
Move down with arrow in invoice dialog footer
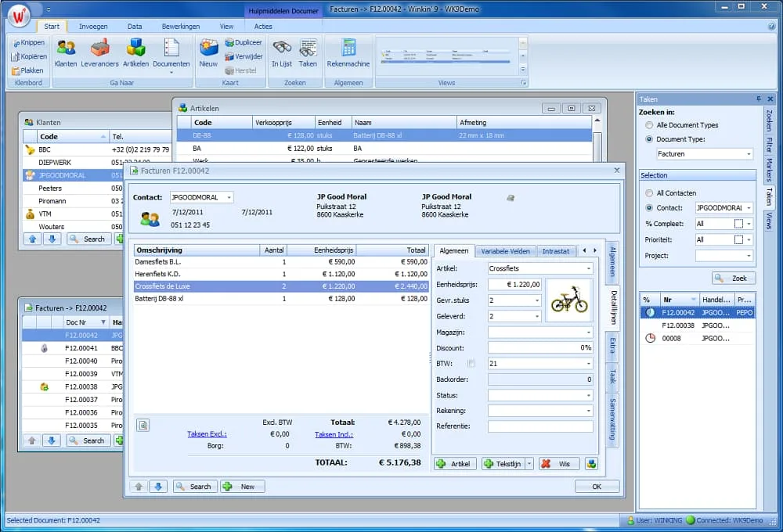click(x=158, y=487)
